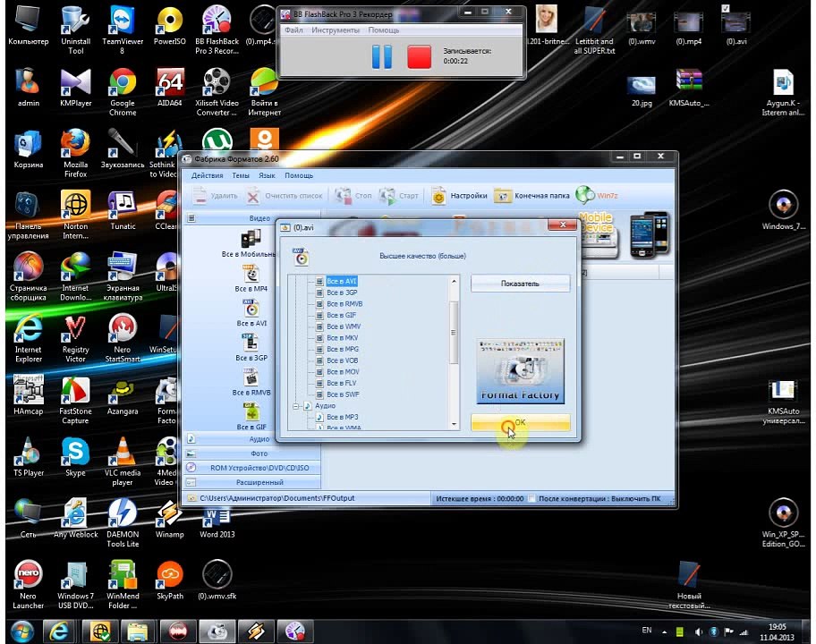The width and height of the screenshot is (816, 644).
Task: Expand the Фото section in sidebar
Action: [x=252, y=453]
